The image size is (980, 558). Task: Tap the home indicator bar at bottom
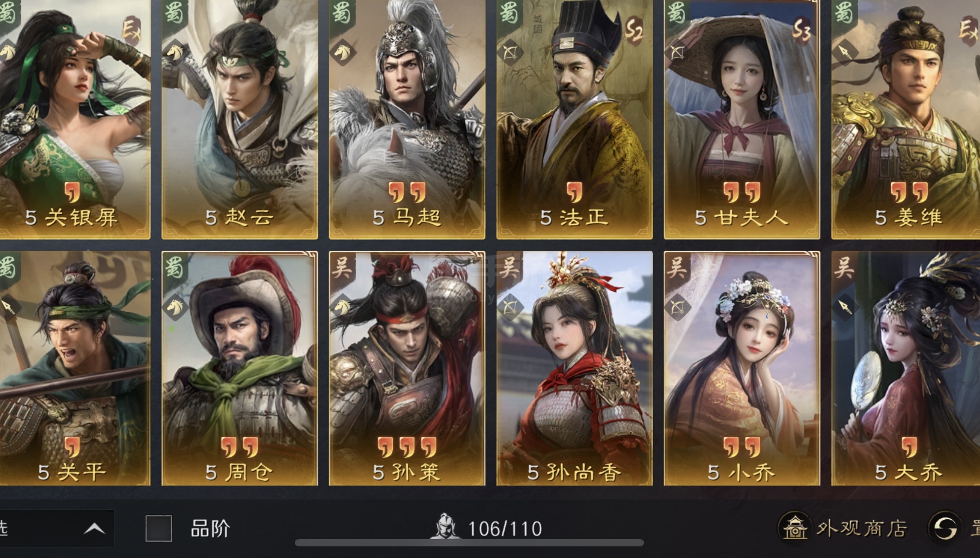(469, 543)
